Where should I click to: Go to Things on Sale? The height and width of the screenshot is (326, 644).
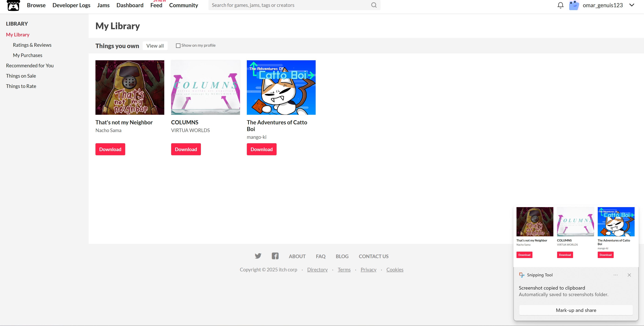[x=21, y=76]
